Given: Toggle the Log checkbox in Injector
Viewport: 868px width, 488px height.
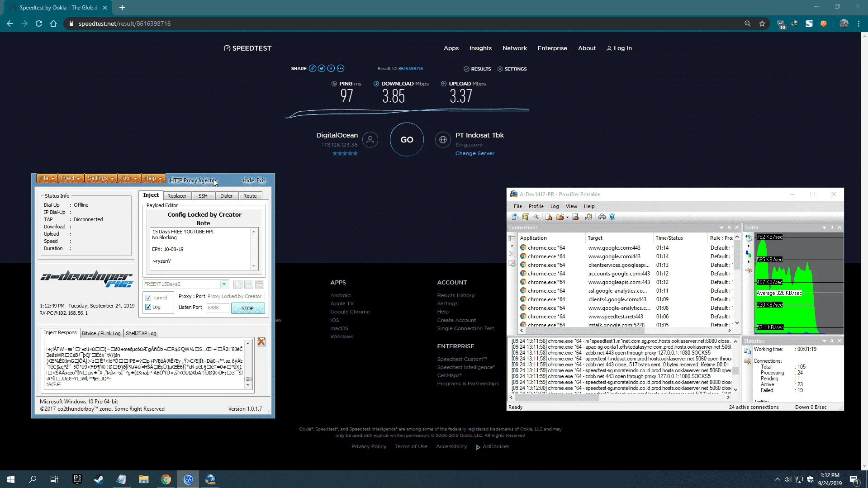Looking at the screenshot, I should pyautogui.click(x=148, y=307).
